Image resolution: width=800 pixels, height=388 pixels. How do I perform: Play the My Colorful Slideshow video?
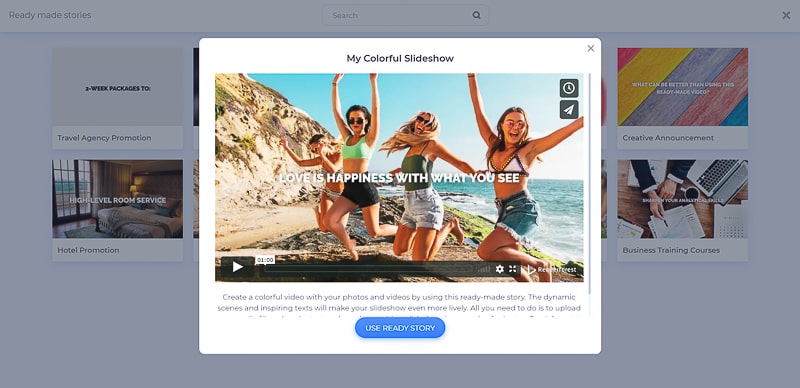pyautogui.click(x=238, y=267)
